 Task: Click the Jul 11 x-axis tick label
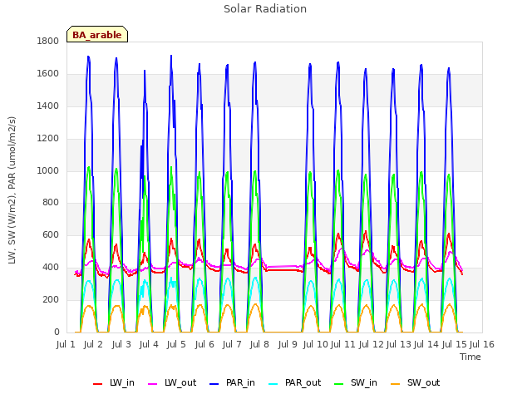pos(342,344)
